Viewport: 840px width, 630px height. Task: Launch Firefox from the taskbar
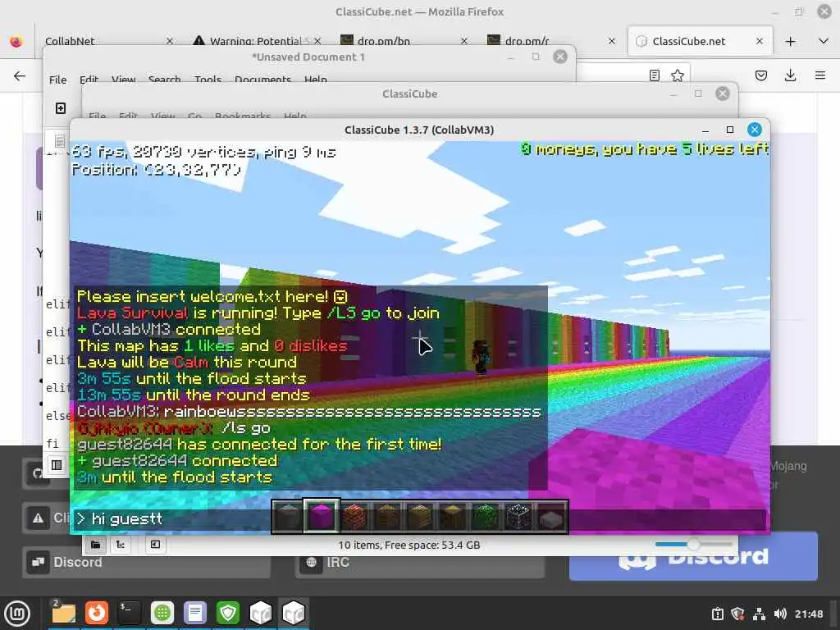(97, 613)
